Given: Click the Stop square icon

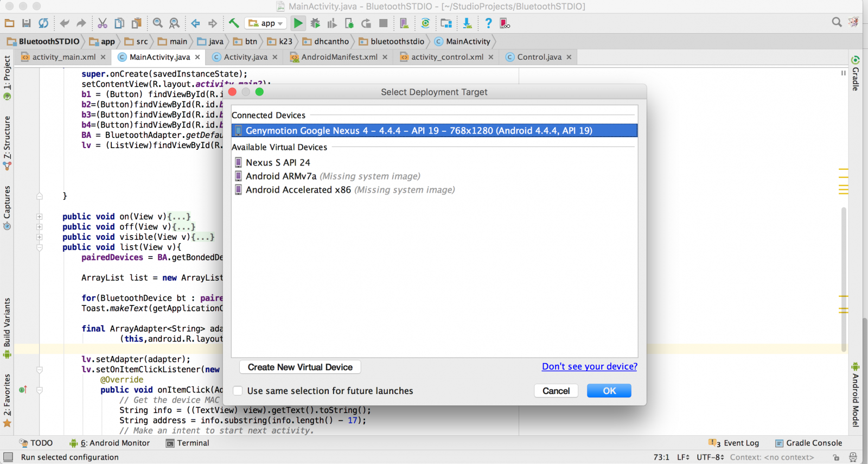Looking at the screenshot, I should click(x=384, y=23).
